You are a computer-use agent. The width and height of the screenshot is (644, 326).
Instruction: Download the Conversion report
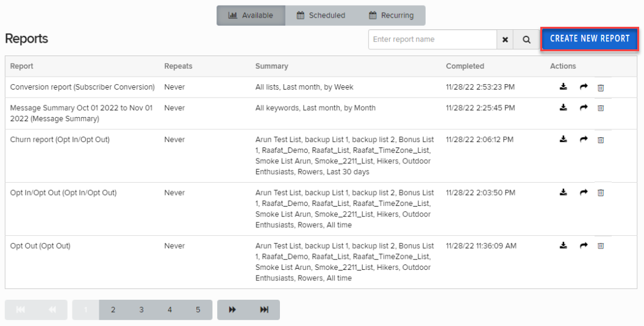coord(563,87)
